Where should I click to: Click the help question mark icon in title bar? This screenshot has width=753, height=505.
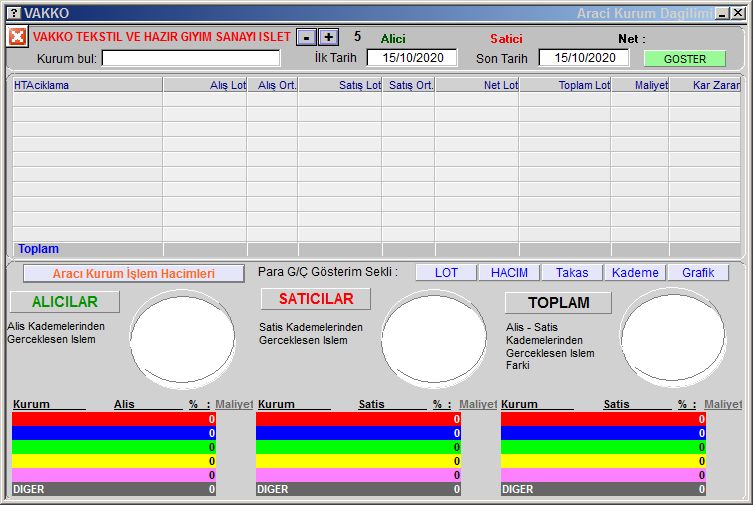pos(15,13)
